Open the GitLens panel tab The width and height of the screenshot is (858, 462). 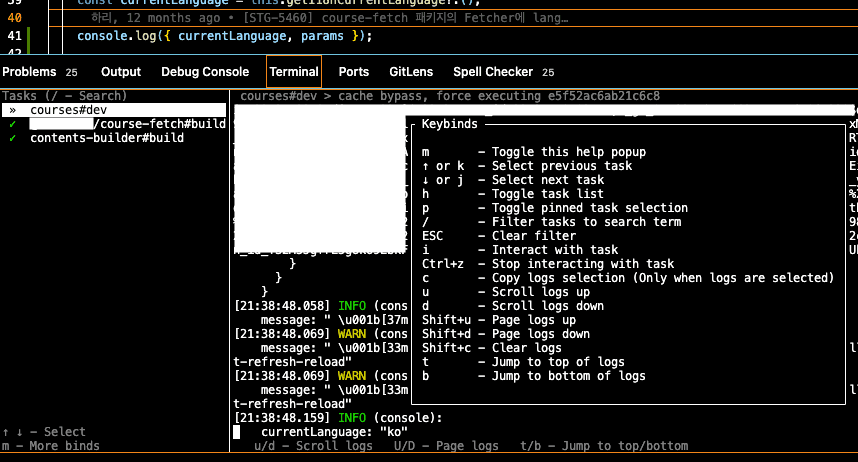[411, 72]
